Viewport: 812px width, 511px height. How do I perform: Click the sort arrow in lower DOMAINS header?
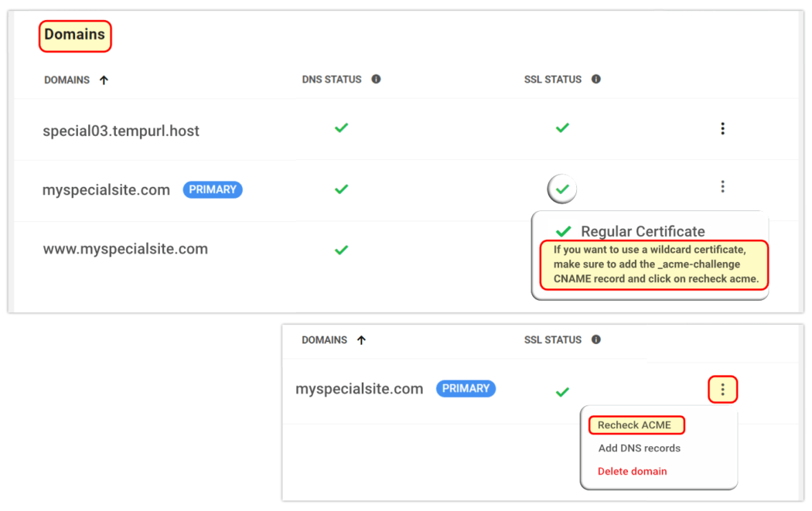361,339
